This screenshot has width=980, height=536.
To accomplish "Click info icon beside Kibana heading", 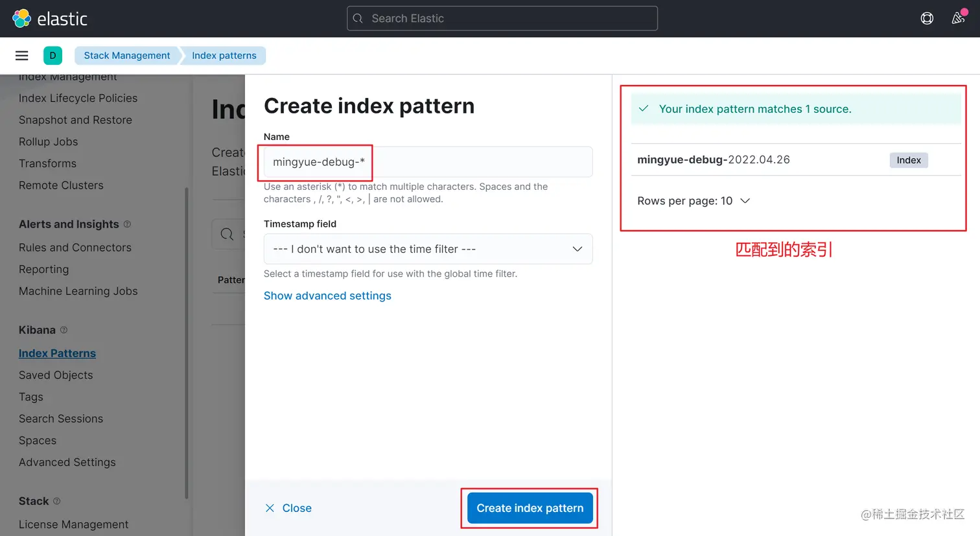I will point(64,330).
